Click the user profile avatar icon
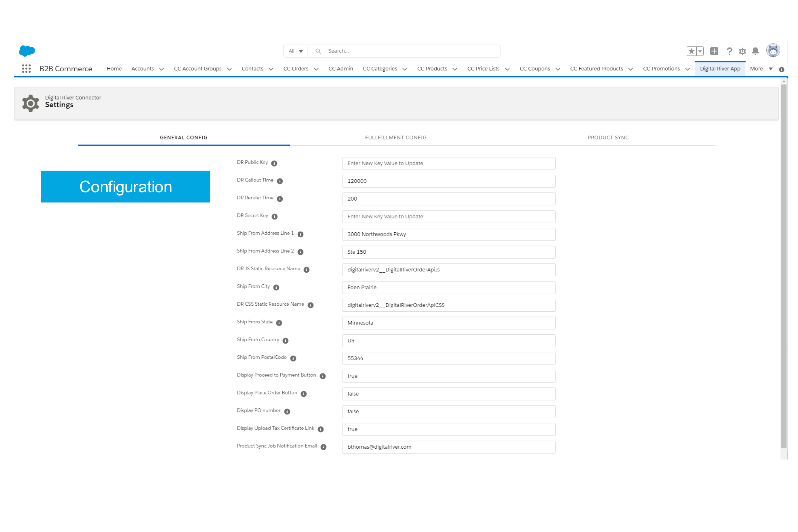 click(774, 51)
